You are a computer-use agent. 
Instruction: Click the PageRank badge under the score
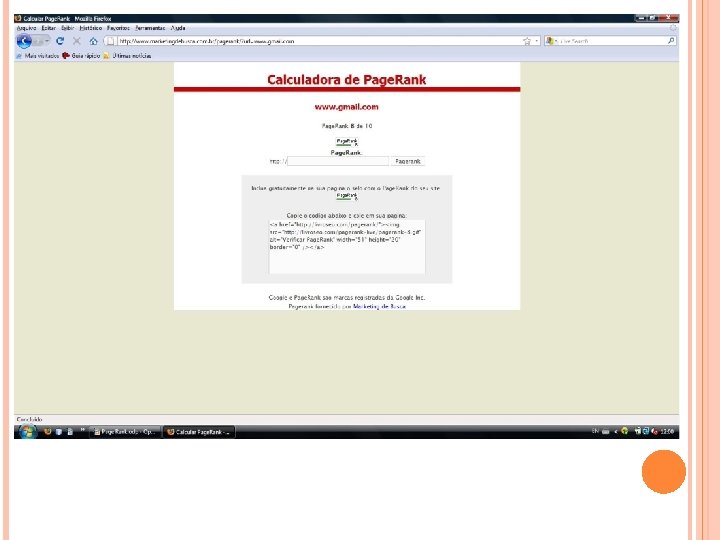coord(347,142)
